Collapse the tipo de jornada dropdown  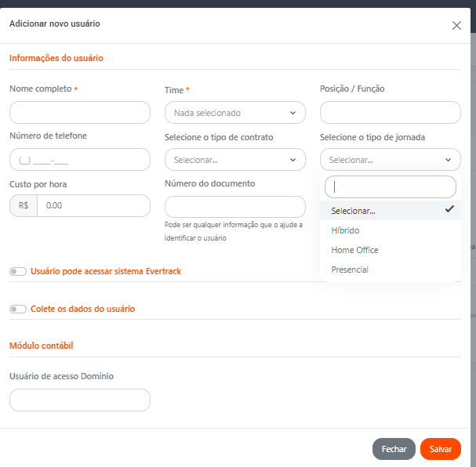pos(390,160)
